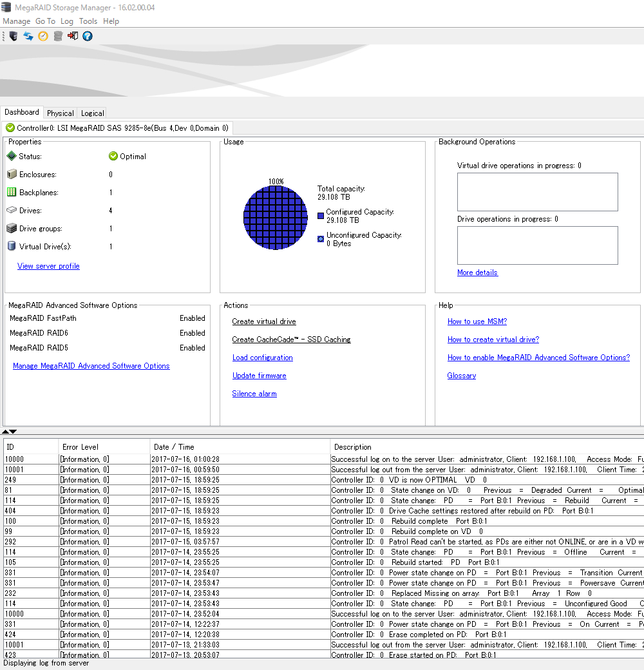Image resolution: width=644 pixels, height=670 pixels.
Task: Open How to enable MegaRAID Advanced Software Options link
Action: 538,357
